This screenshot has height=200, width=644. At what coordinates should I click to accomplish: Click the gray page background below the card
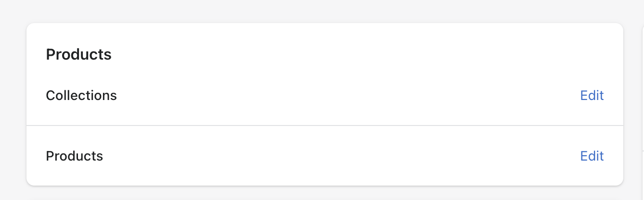click(325, 193)
